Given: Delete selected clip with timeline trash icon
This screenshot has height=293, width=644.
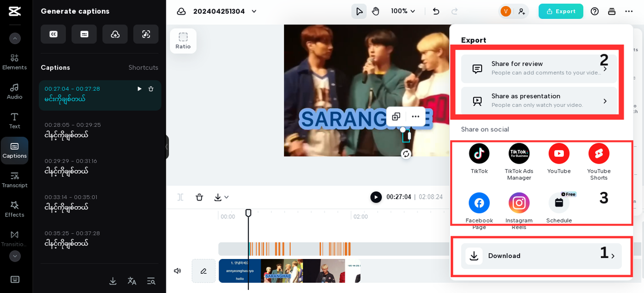Looking at the screenshot, I should (x=199, y=197).
